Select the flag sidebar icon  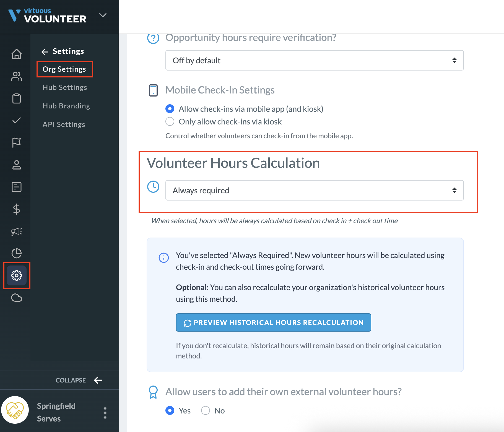(x=17, y=143)
